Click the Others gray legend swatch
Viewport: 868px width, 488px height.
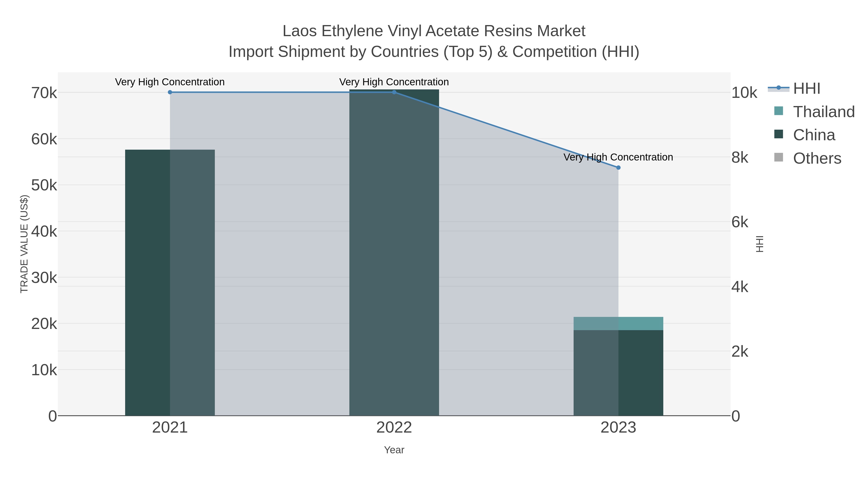779,157
